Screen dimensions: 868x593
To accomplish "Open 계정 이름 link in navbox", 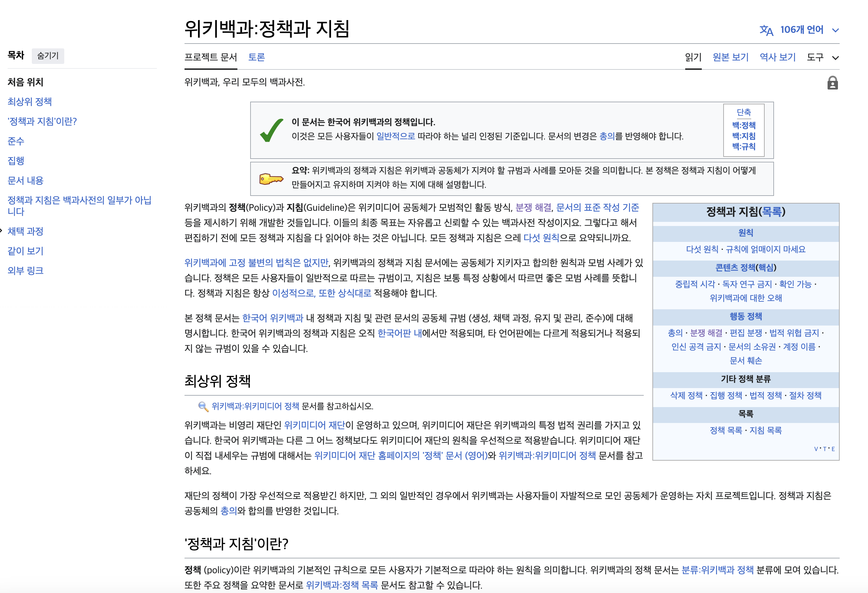I will [x=799, y=347].
